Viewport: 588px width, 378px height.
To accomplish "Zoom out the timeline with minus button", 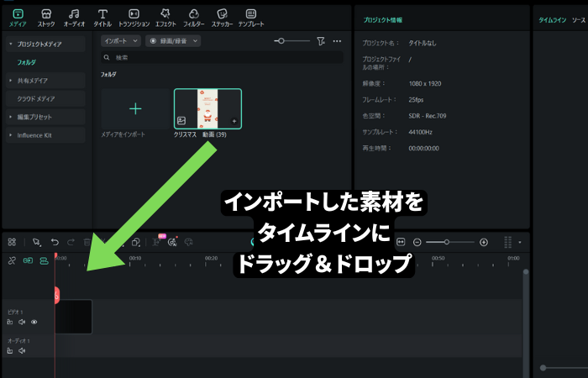I will [417, 242].
